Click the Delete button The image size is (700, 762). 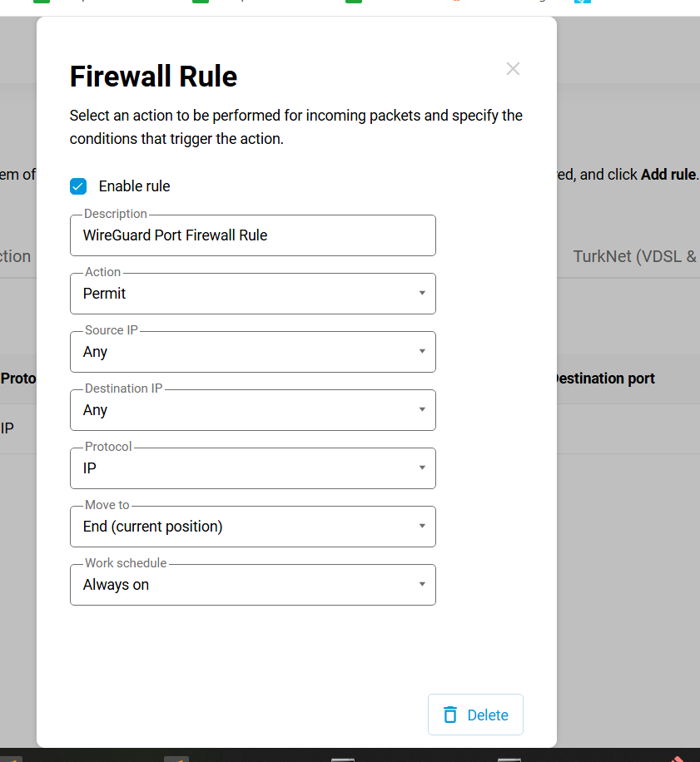tap(475, 715)
